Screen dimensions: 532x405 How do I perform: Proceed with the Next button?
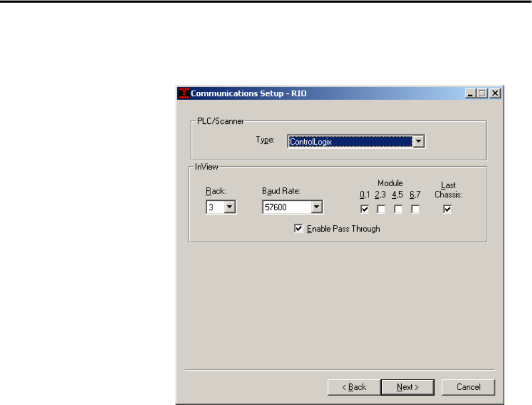pyautogui.click(x=408, y=388)
